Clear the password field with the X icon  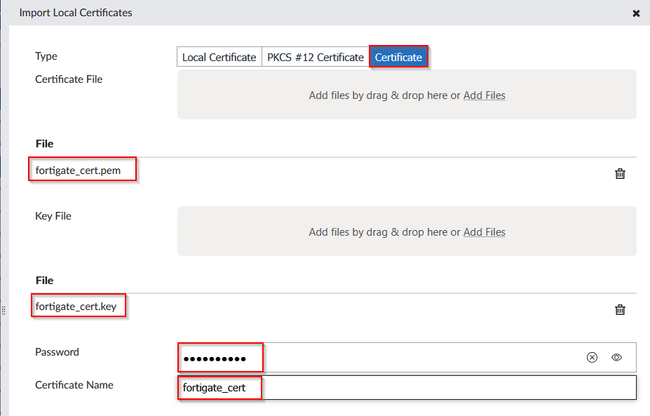(591, 357)
